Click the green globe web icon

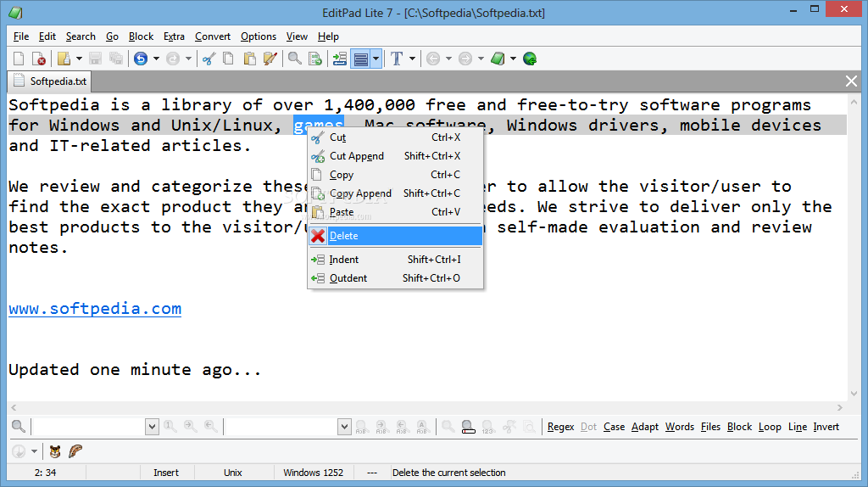530,59
